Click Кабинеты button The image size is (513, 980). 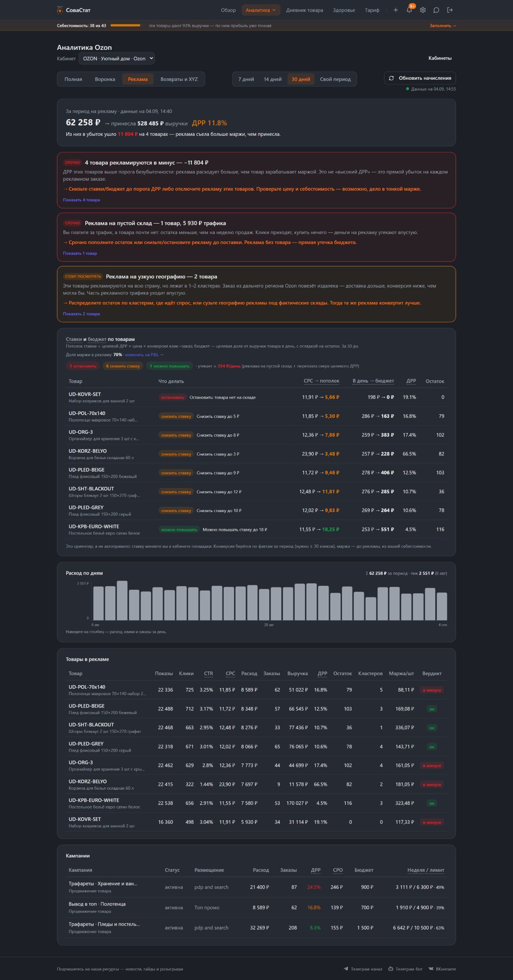point(440,58)
